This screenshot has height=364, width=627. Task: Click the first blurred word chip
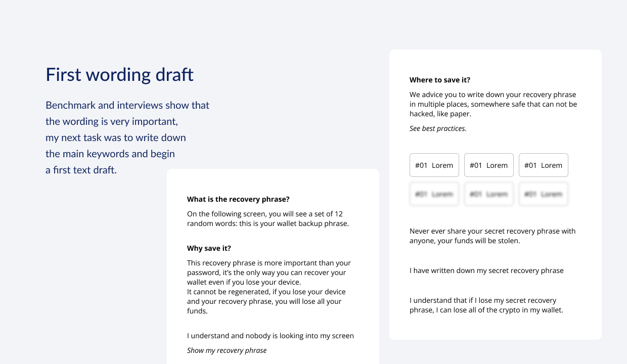434,194
